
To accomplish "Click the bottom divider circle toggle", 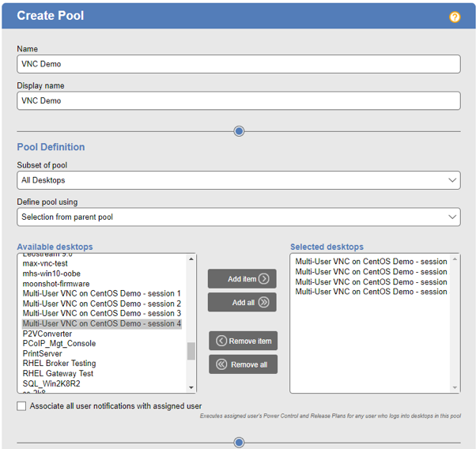I will pos(239,443).
